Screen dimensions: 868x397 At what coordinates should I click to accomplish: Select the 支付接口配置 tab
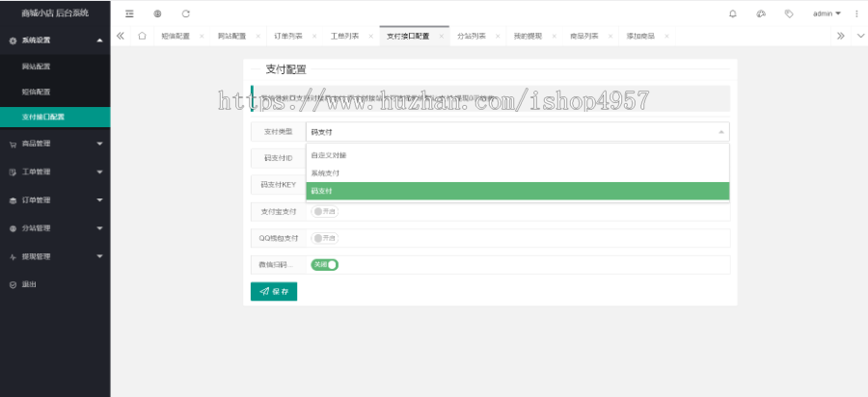[408, 37]
